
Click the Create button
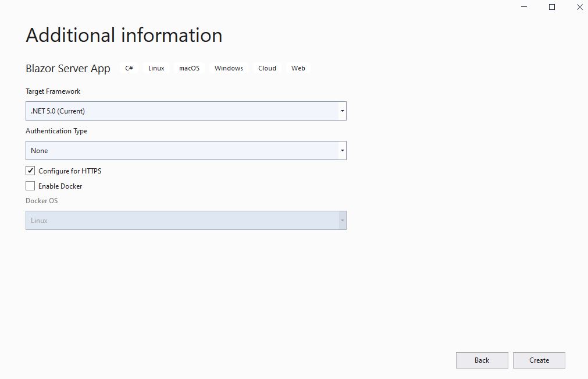point(539,360)
